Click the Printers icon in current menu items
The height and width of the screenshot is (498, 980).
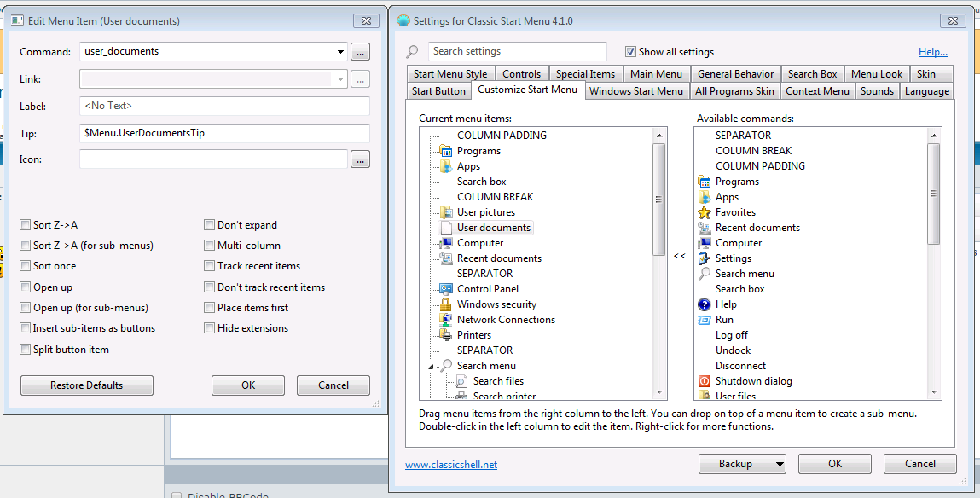(x=445, y=335)
